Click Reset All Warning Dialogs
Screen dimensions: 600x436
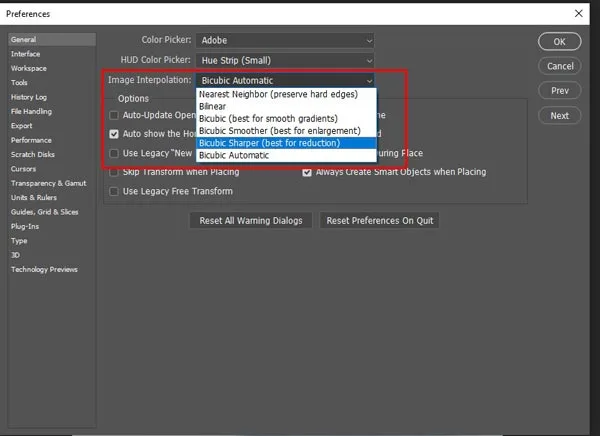(x=251, y=220)
